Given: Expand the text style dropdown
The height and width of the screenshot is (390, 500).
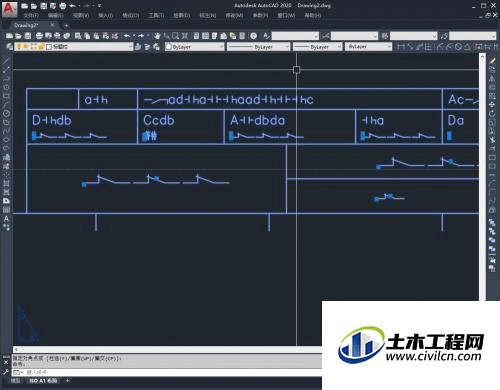Looking at the screenshot, I should click(x=316, y=36).
